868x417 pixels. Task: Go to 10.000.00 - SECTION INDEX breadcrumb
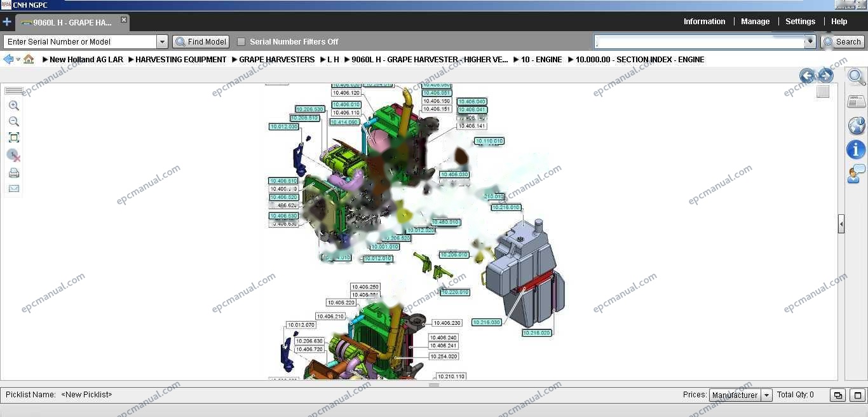pyautogui.click(x=640, y=60)
